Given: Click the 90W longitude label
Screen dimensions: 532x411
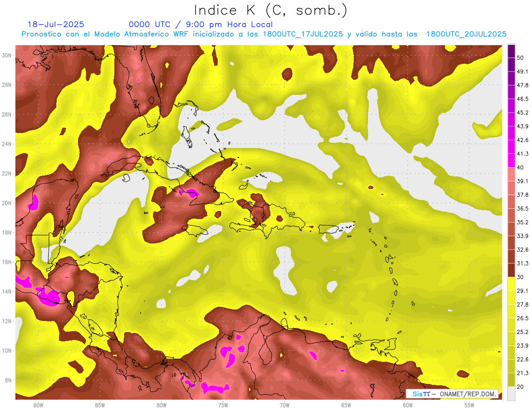Looking at the screenshot, I should click(x=38, y=406).
